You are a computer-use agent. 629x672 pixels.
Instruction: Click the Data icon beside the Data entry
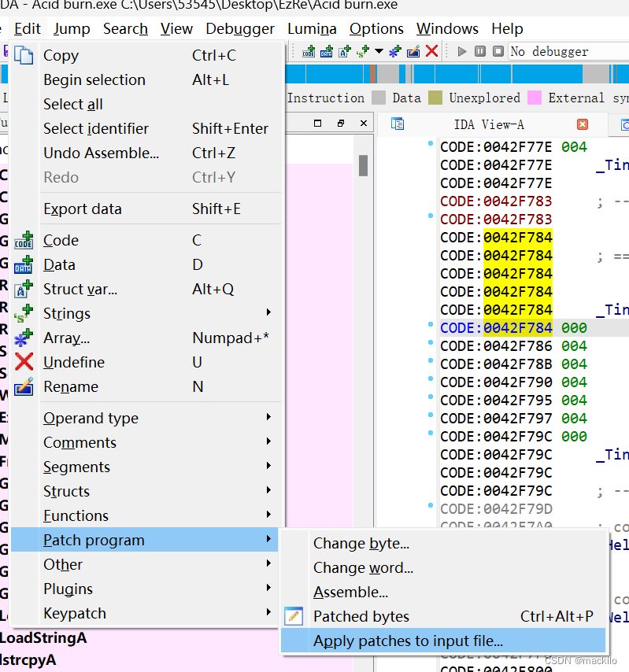click(23, 265)
